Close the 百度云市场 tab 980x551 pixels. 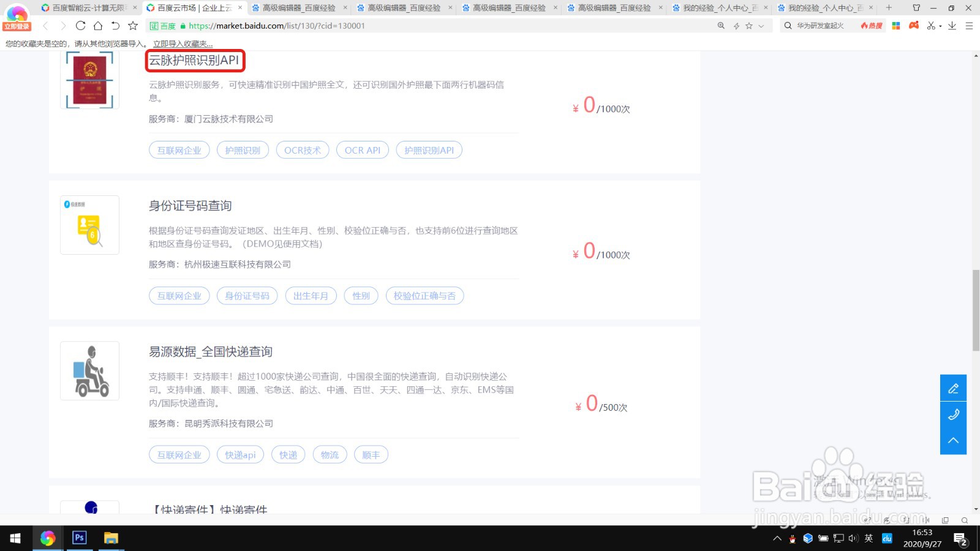click(240, 7)
